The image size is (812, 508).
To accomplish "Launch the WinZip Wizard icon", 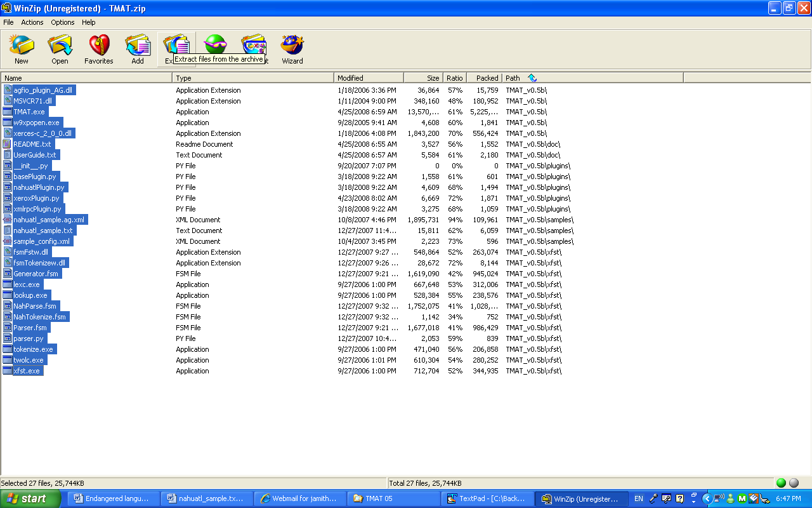I will pos(292,50).
